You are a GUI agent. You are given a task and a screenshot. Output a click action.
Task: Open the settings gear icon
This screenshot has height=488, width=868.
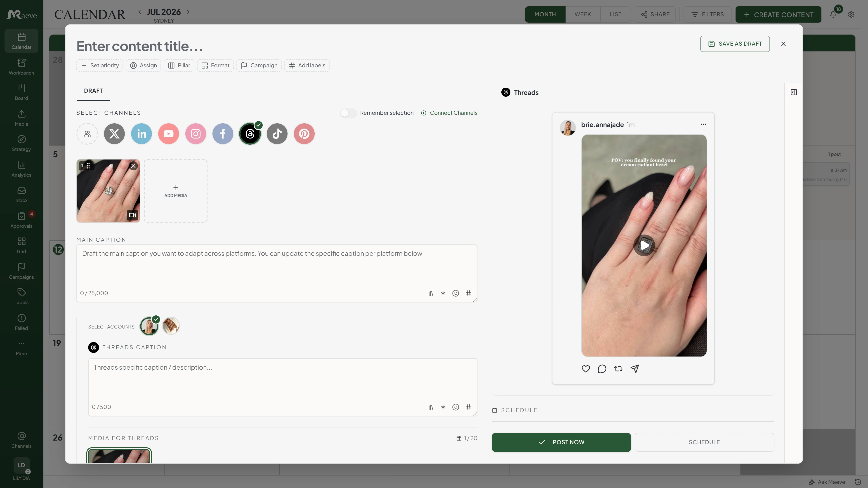pyautogui.click(x=851, y=14)
